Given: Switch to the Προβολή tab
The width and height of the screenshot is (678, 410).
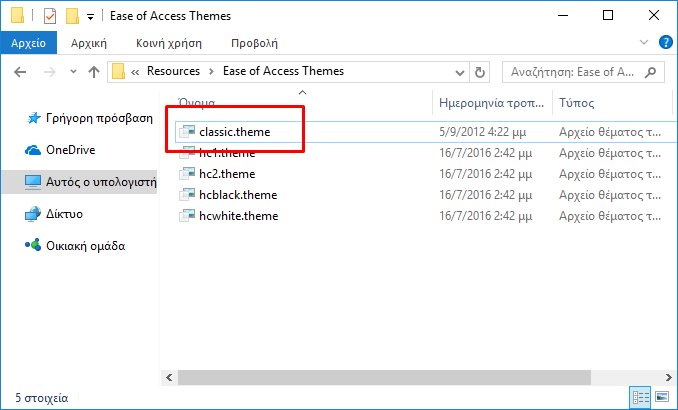Looking at the screenshot, I should (254, 43).
